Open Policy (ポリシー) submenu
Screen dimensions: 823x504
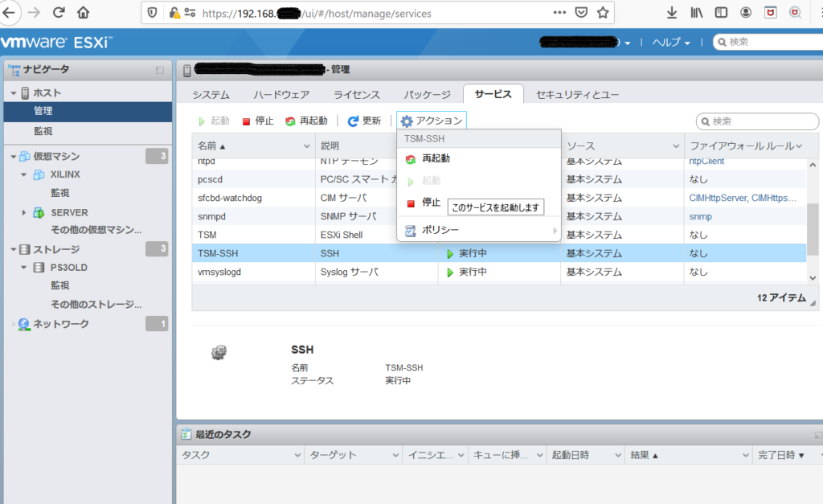tap(440, 231)
